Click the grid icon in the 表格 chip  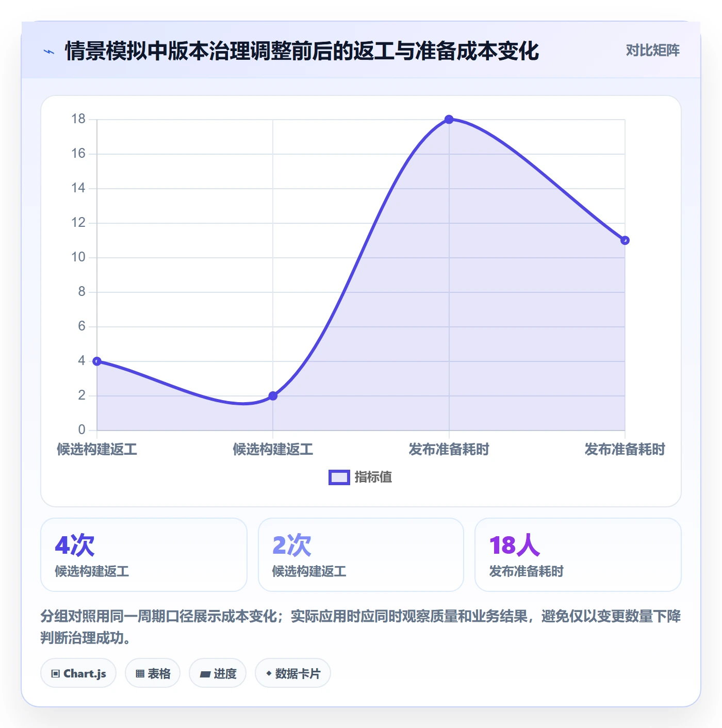point(140,674)
